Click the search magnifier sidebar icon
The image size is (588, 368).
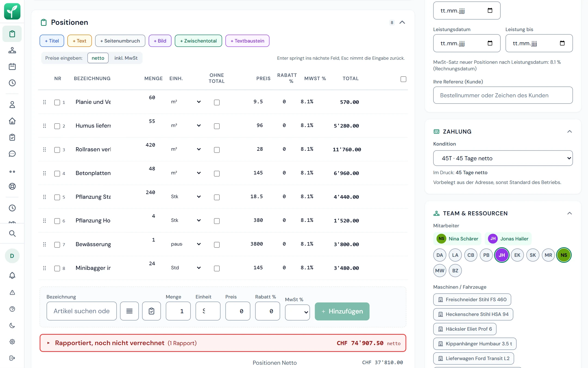point(12,233)
